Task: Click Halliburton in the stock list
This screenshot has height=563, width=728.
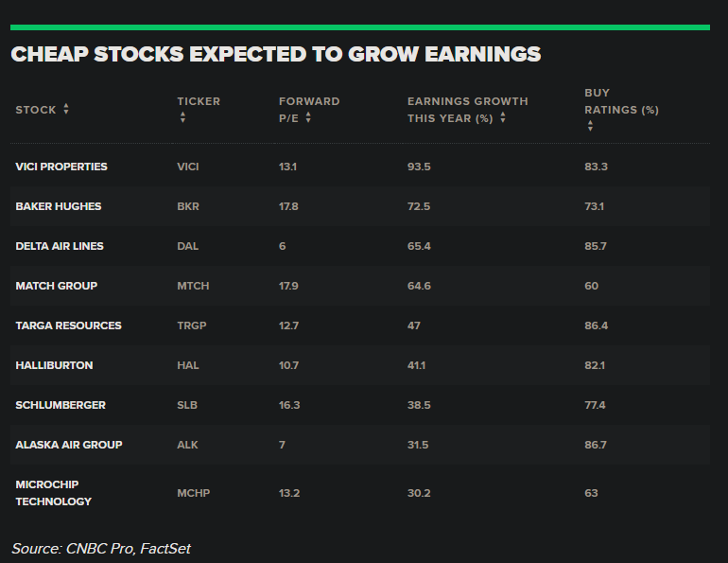Action: point(54,365)
